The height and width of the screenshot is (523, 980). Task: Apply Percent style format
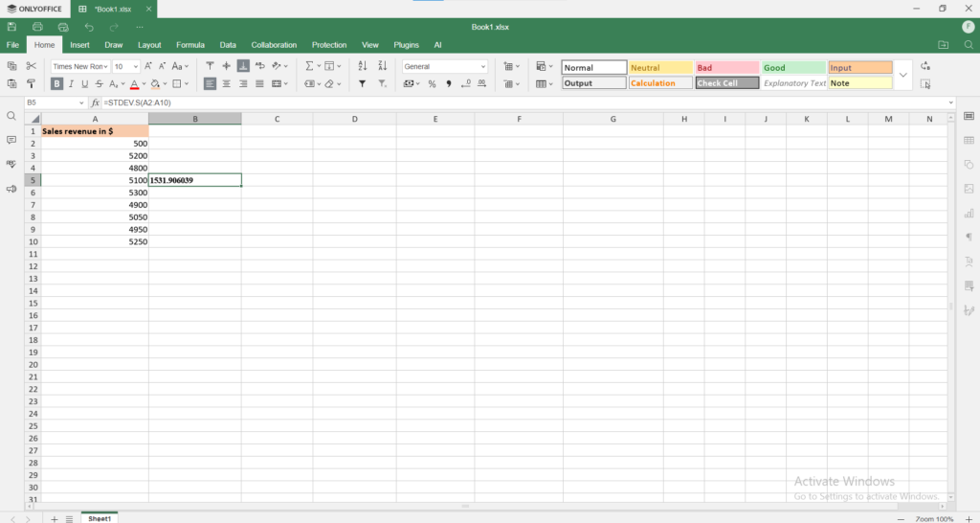pyautogui.click(x=432, y=83)
